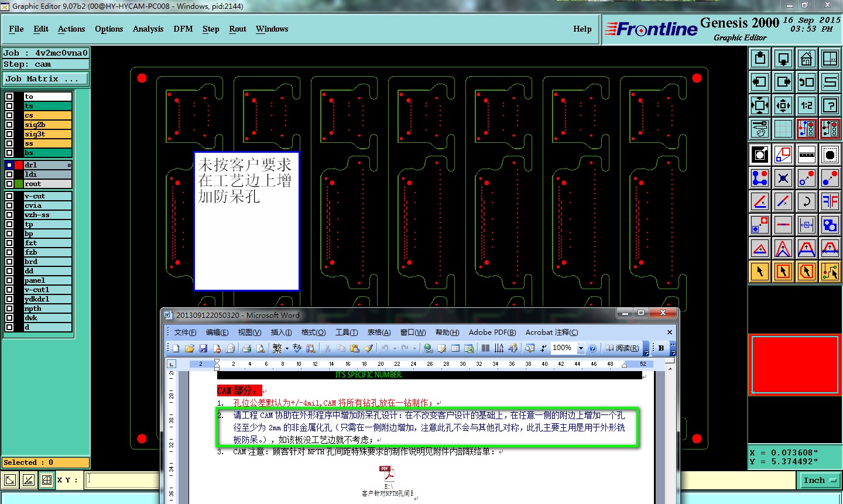
Task: Toggle visibility checkbox for layer npth
Action: (9, 308)
